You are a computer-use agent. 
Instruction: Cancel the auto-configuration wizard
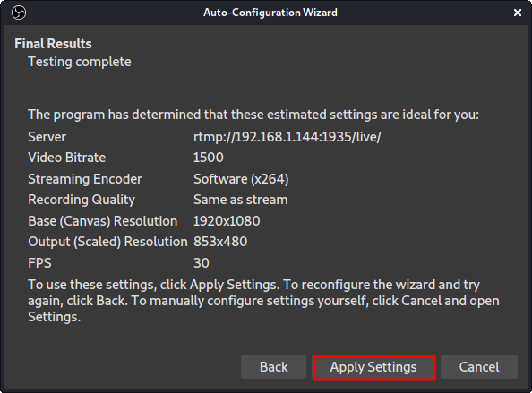[x=479, y=367]
